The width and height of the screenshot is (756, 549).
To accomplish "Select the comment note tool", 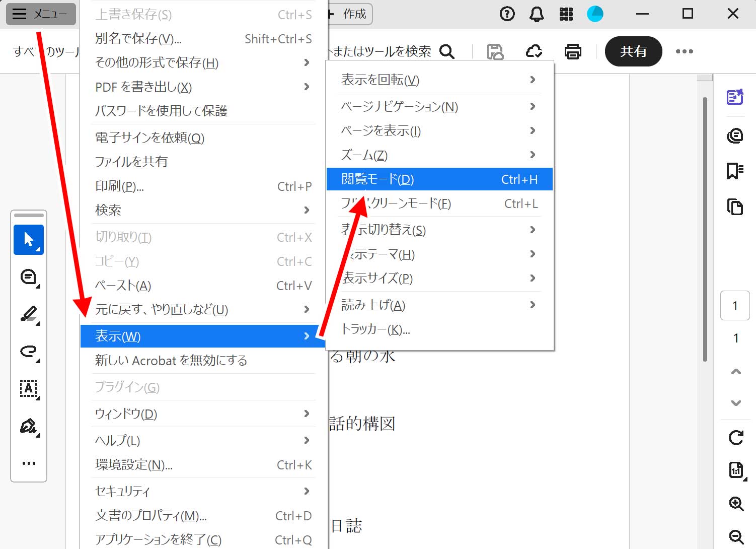I will point(29,277).
